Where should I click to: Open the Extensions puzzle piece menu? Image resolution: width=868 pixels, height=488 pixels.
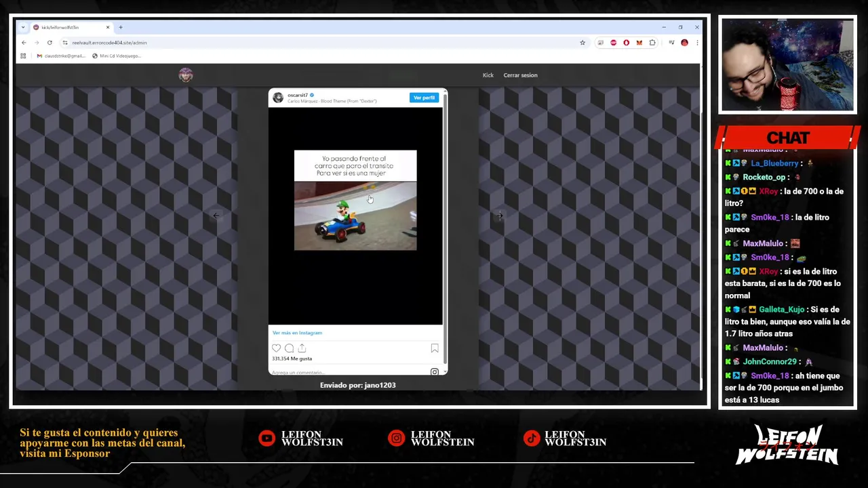pyautogui.click(x=652, y=43)
